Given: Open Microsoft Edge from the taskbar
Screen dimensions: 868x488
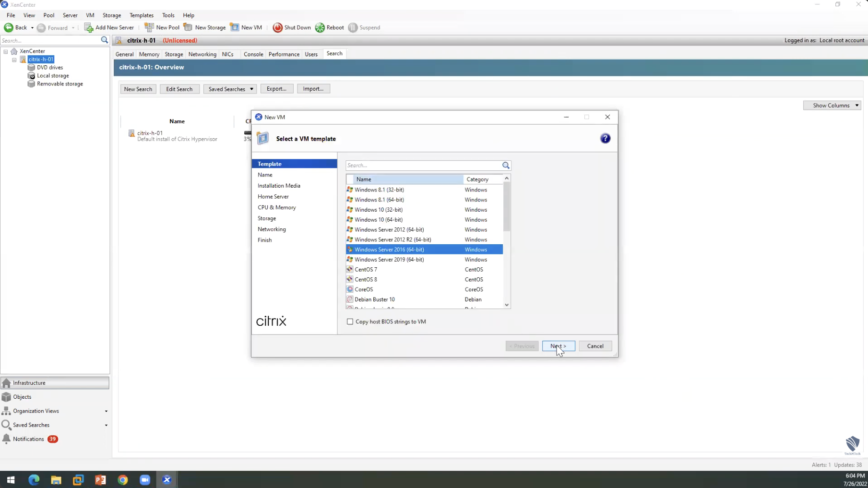Looking at the screenshot, I should tap(34, 479).
